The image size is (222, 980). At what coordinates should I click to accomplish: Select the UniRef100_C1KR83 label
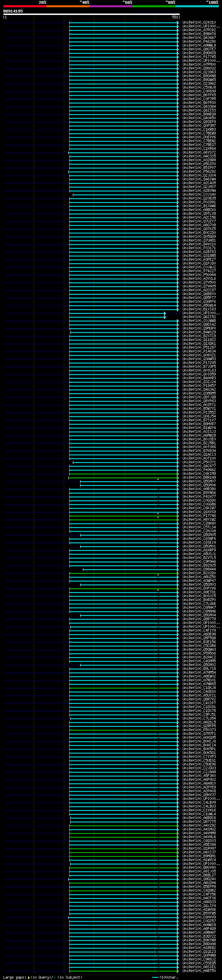pyautogui.click(x=199, y=129)
